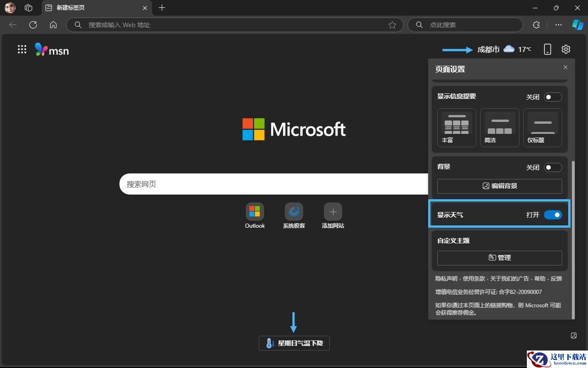Image resolution: width=588 pixels, height=368 pixels.
Task: Open the browser settings and more menu
Action: point(559,25)
